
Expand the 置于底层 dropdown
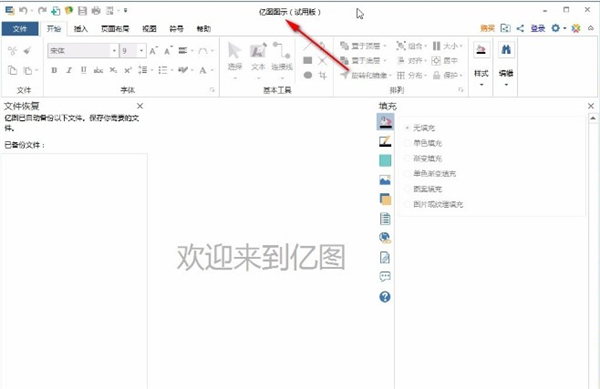pyautogui.click(x=385, y=60)
